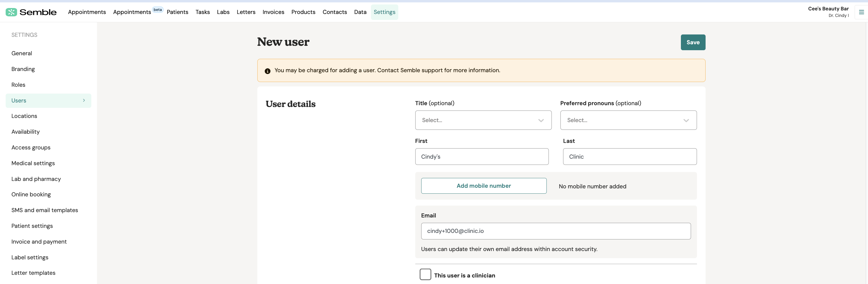Image resolution: width=868 pixels, height=284 pixels.
Task: Open the Contacts tab
Action: click(x=335, y=12)
